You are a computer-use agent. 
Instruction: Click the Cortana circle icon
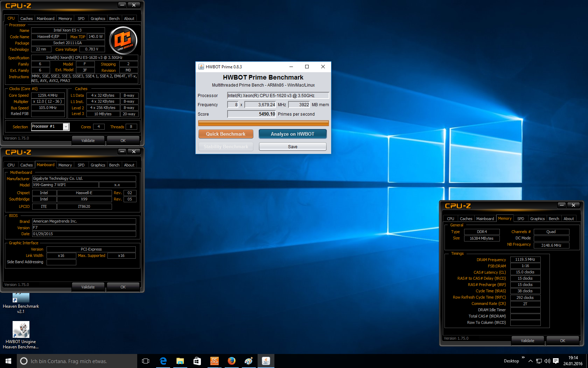pos(24,361)
